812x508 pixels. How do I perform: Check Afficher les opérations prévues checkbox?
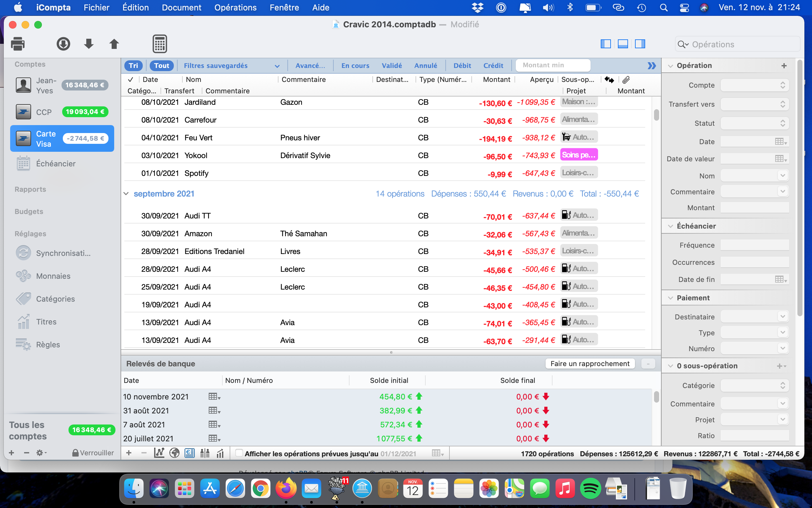pos(239,453)
